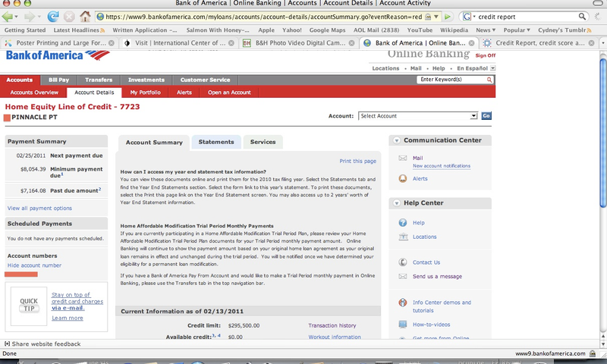The width and height of the screenshot is (607, 364).
Task: Click the security lock icon in status bar
Action: 593,353
